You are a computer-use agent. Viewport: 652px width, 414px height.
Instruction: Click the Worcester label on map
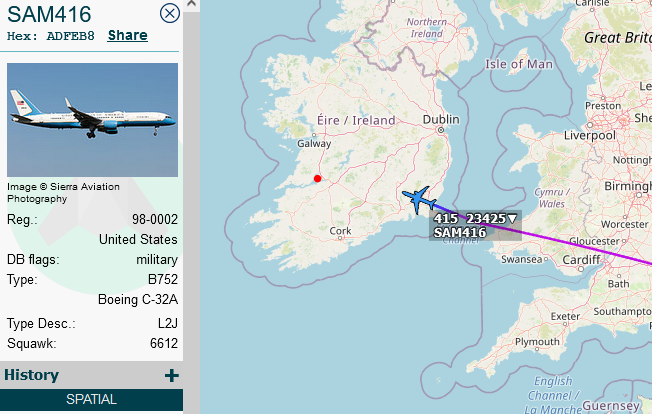tap(625, 224)
